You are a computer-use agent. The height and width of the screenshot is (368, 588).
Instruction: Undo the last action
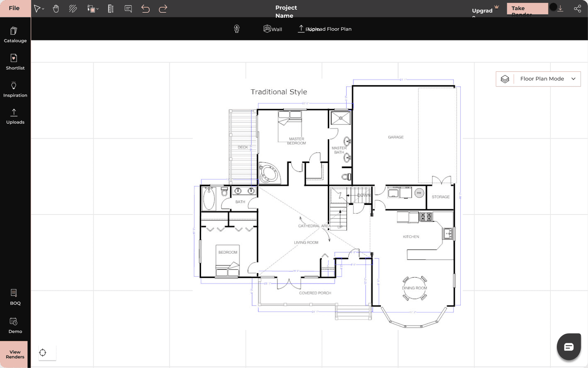pyautogui.click(x=146, y=8)
